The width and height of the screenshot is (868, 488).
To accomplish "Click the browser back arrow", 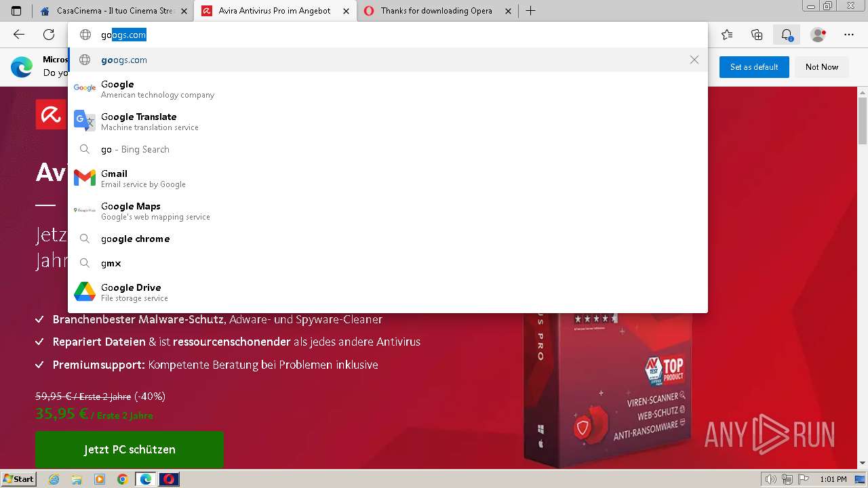I will (x=19, y=35).
